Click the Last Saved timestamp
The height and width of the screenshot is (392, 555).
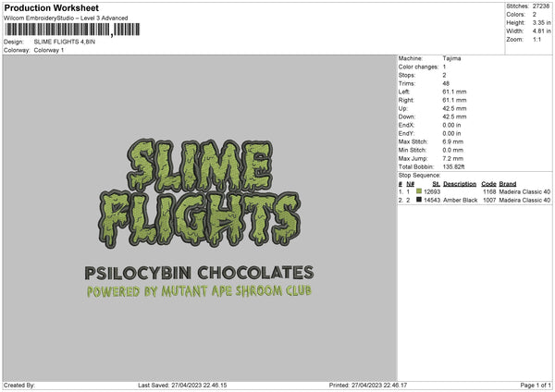182,386
